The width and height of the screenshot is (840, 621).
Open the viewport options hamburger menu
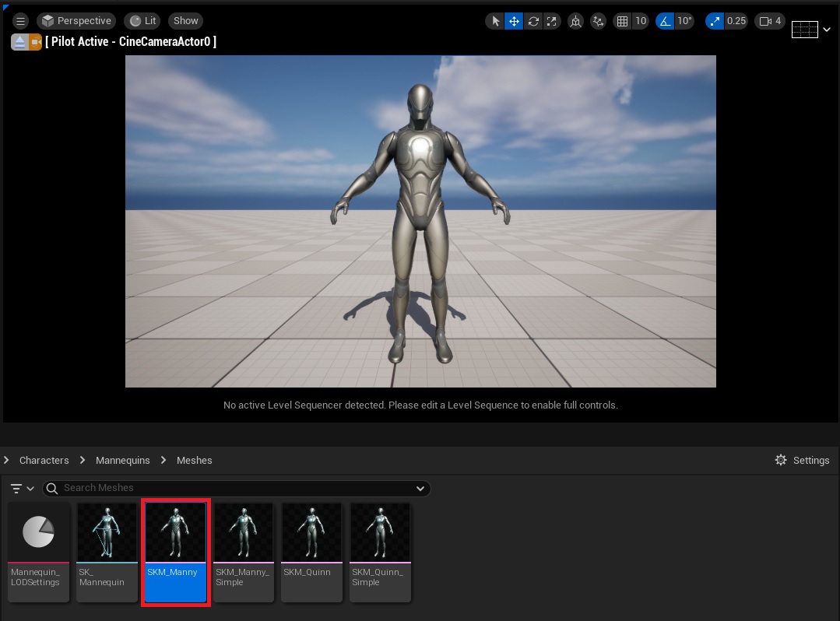pos(20,21)
